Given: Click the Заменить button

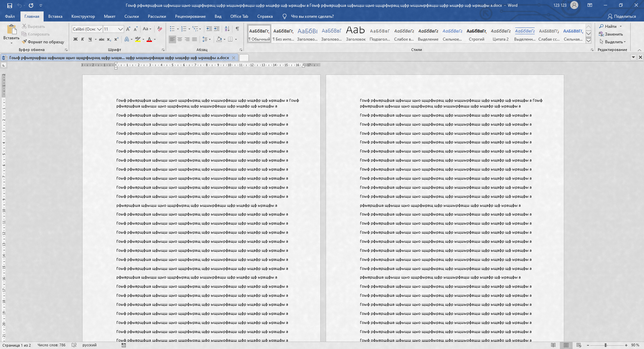Looking at the screenshot, I should click(x=611, y=34).
